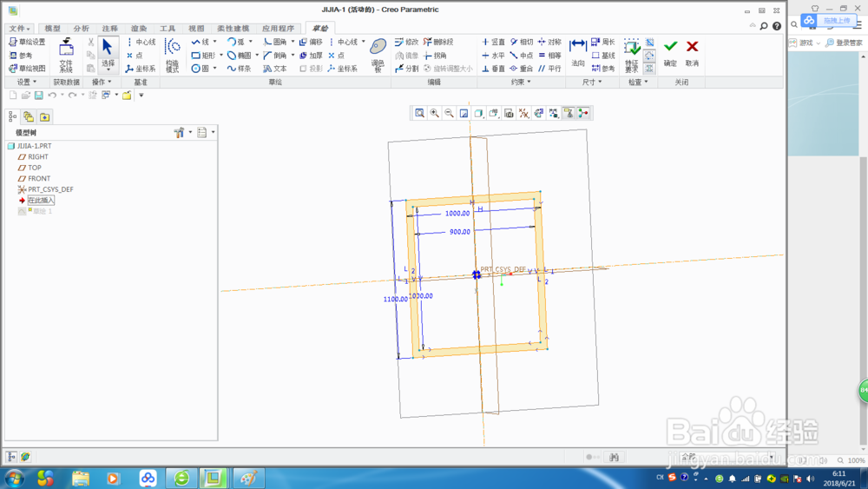Apply the Parallel (平行) constraint

tap(549, 69)
